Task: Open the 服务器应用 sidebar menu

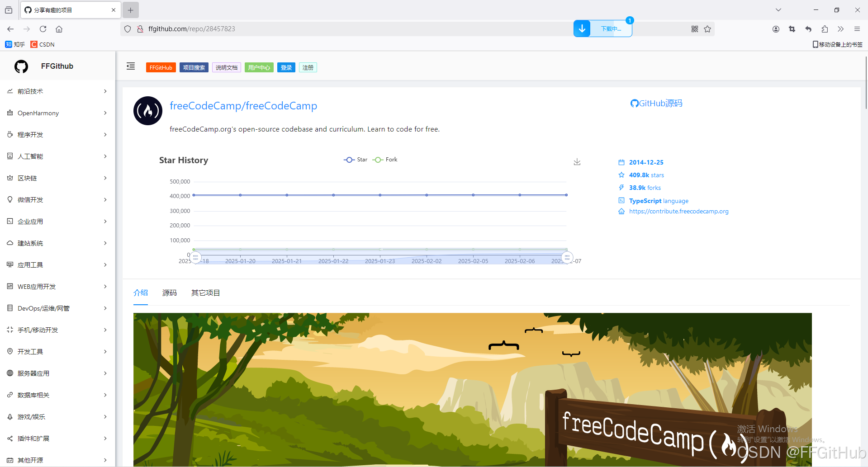Action: (x=57, y=373)
